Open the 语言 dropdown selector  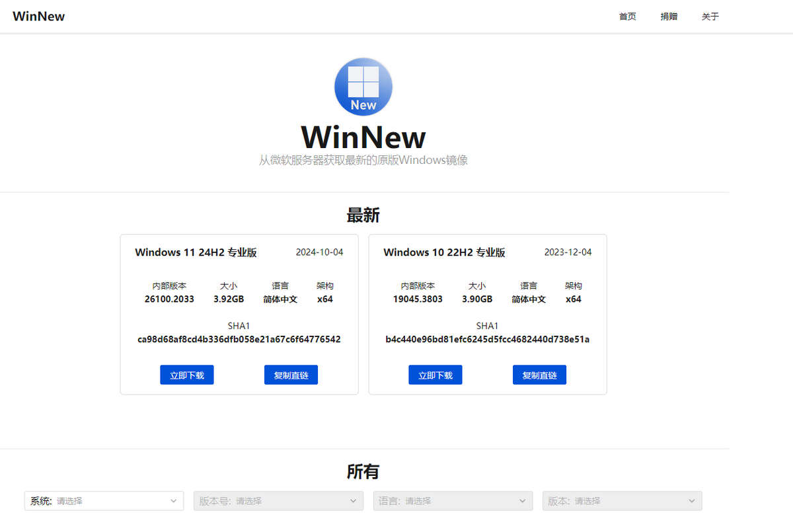[x=453, y=501]
